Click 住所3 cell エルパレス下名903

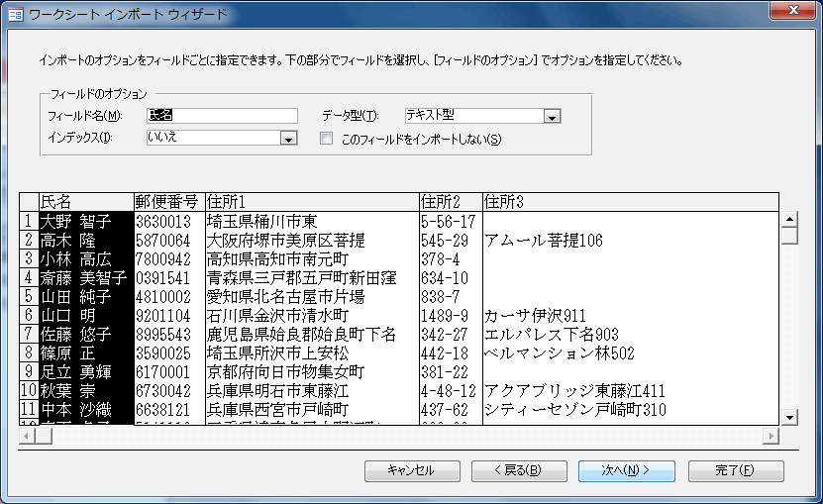[x=630, y=335]
